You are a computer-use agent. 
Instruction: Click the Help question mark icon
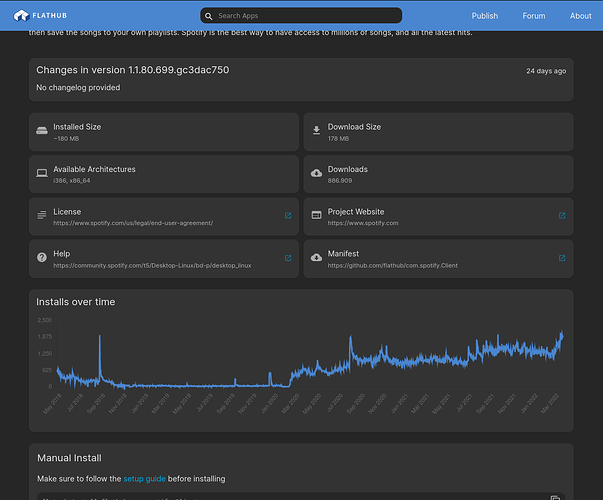point(42,257)
